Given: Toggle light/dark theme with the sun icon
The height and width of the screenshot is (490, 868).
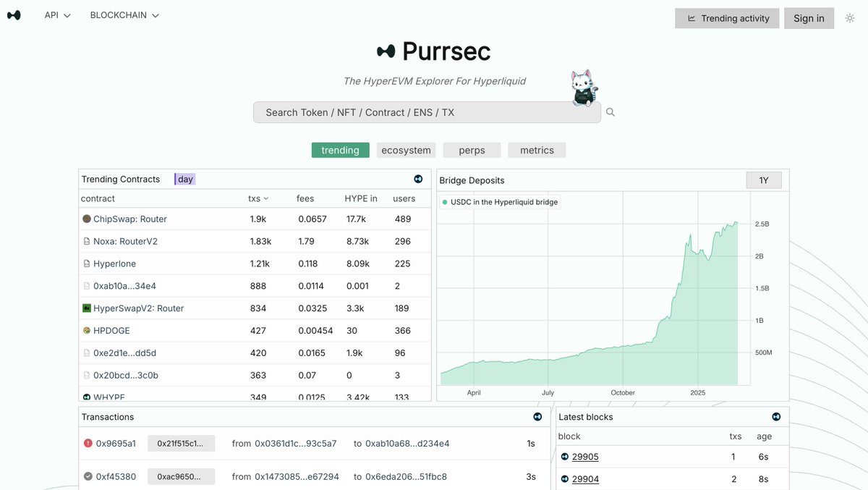Looking at the screenshot, I should [850, 17].
